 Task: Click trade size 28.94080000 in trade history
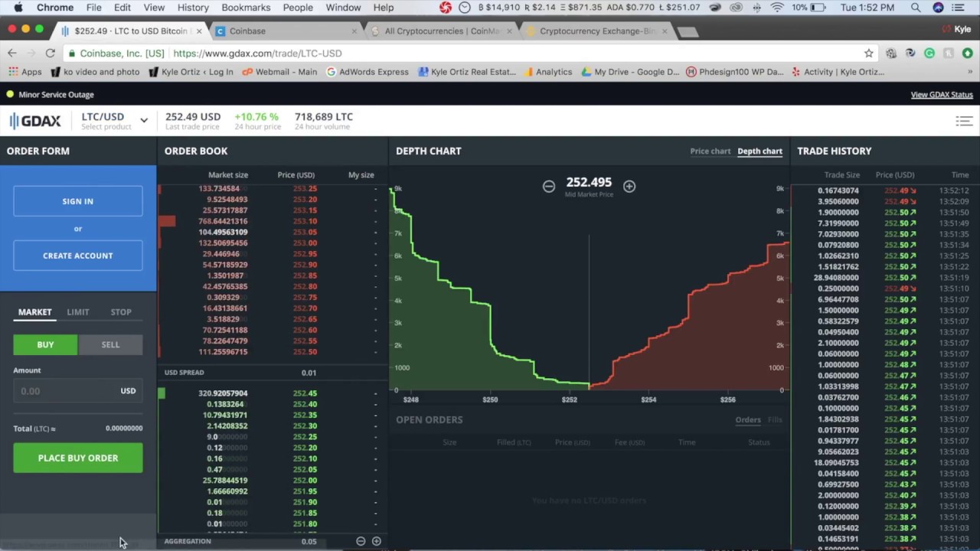tap(836, 278)
